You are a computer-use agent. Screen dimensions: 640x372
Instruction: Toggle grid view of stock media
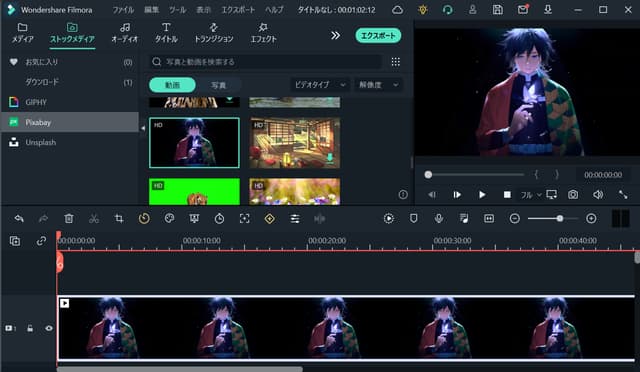[396, 62]
